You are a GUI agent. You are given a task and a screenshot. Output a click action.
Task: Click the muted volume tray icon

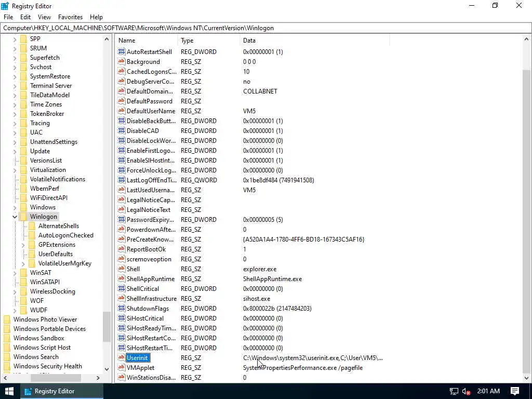[466, 391]
